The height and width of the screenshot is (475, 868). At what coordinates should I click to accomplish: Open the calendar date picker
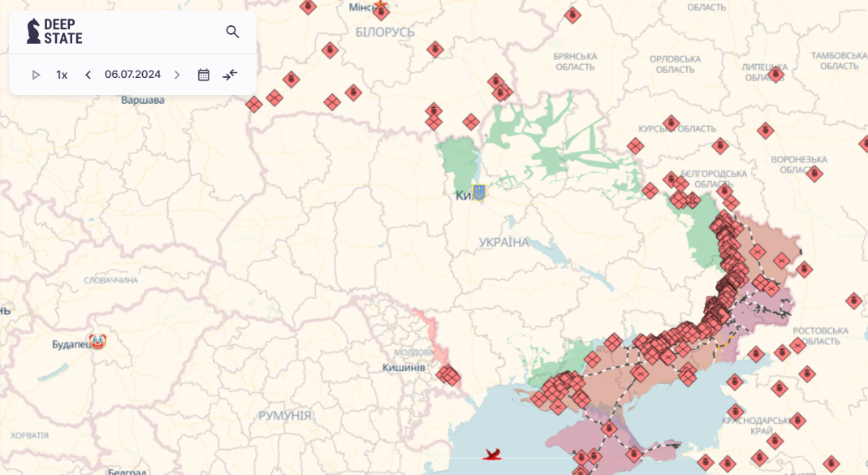pyautogui.click(x=204, y=75)
